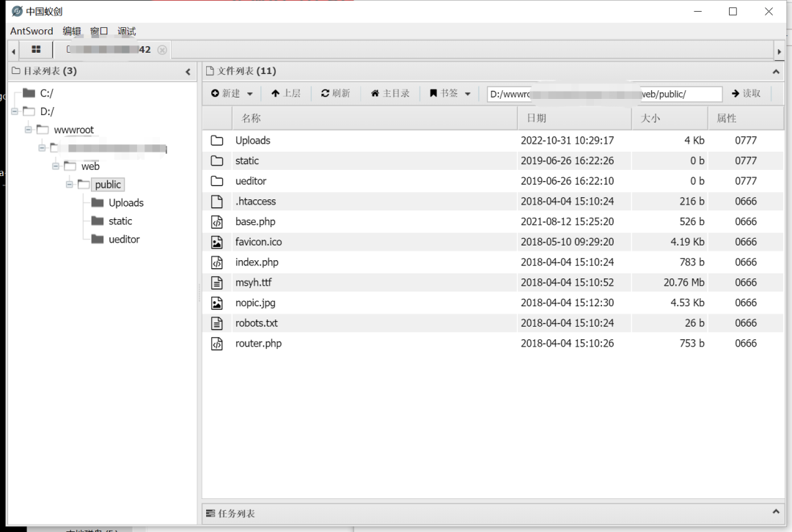Click the image icon beside favicon.ico

pos(217,241)
